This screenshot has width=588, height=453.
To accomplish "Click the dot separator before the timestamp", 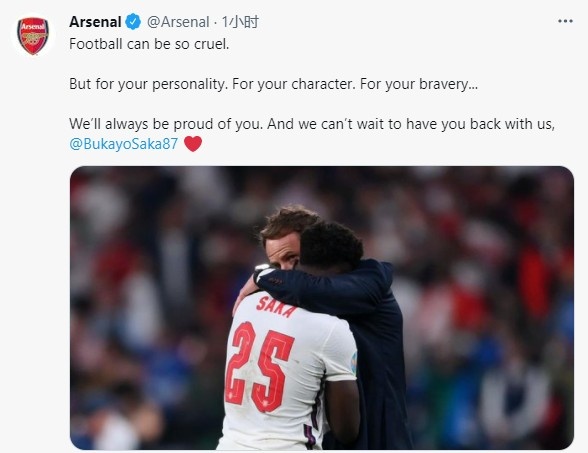I will point(216,23).
